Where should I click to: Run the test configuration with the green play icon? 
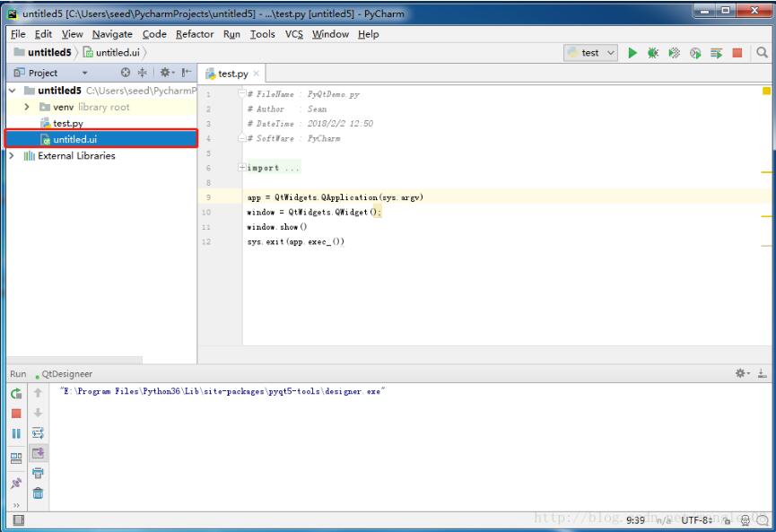click(633, 51)
